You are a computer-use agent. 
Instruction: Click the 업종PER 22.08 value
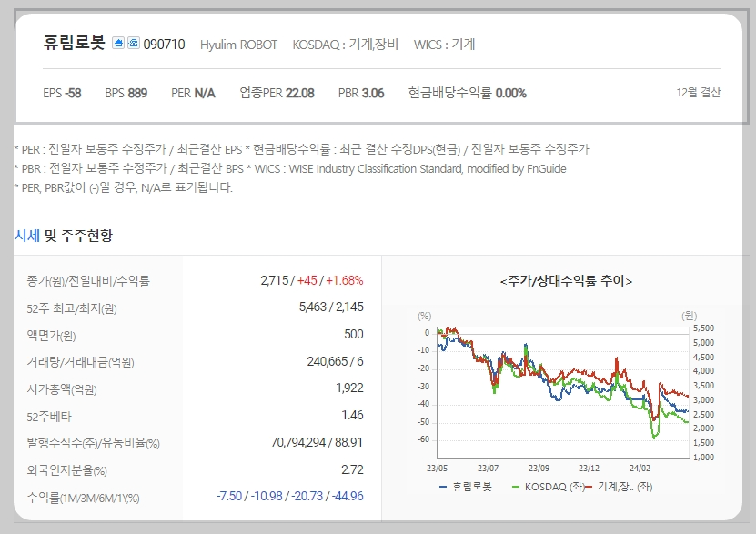click(x=277, y=93)
